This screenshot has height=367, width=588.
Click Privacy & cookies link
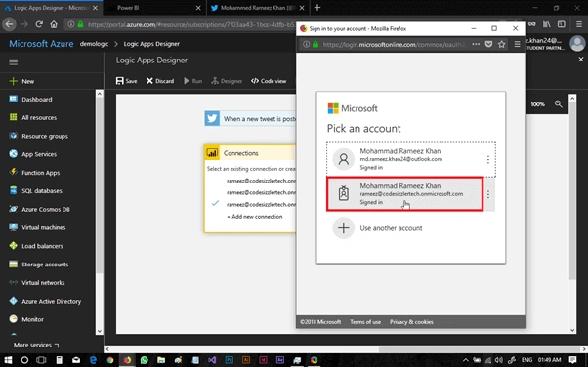[x=411, y=322]
